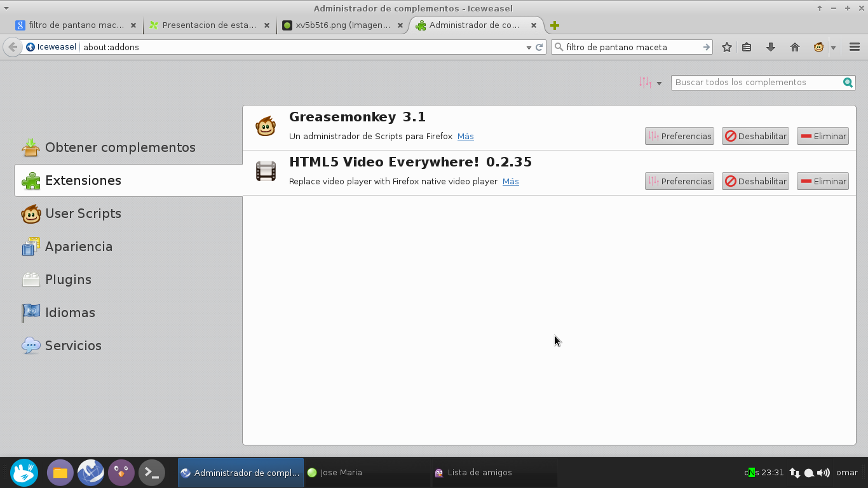
Task: Click the keyboard layout tray indicator
Action: 751,472
